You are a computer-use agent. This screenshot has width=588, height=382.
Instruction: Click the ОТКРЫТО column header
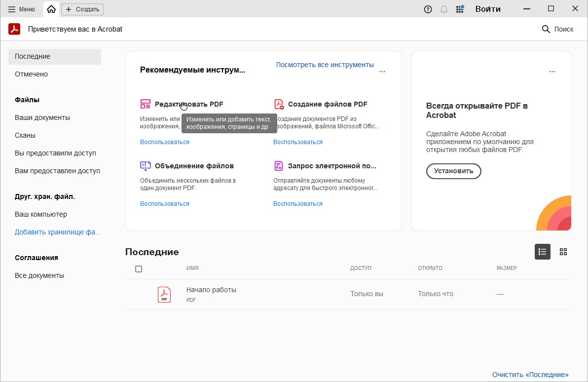[x=430, y=268]
